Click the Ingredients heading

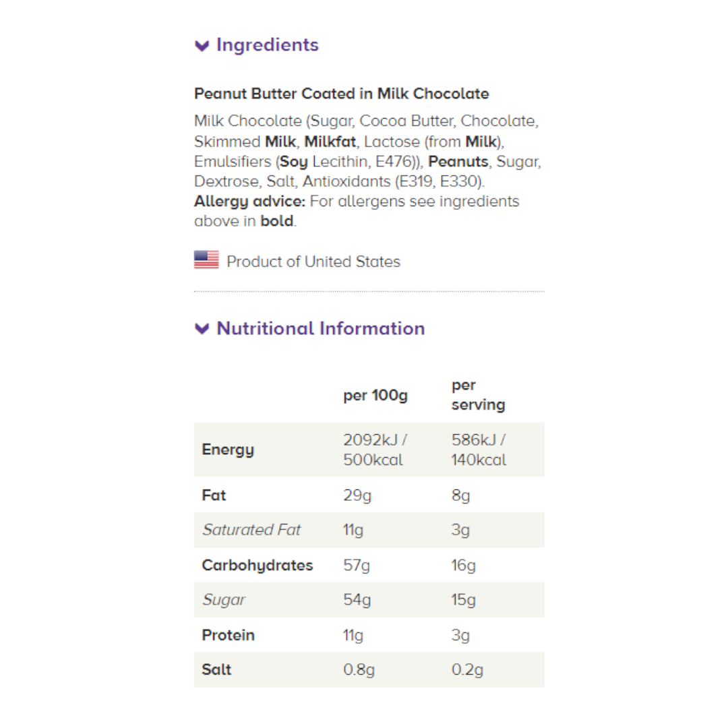pyautogui.click(x=267, y=45)
